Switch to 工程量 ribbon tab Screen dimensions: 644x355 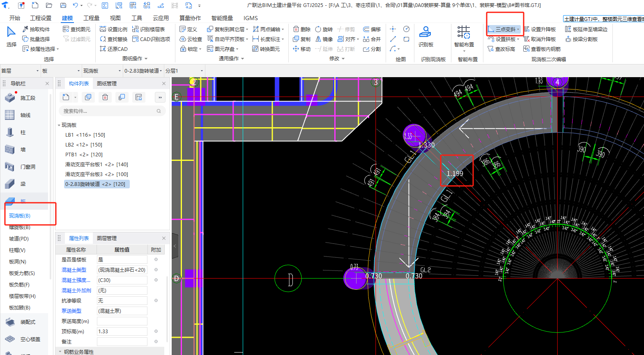91,18
